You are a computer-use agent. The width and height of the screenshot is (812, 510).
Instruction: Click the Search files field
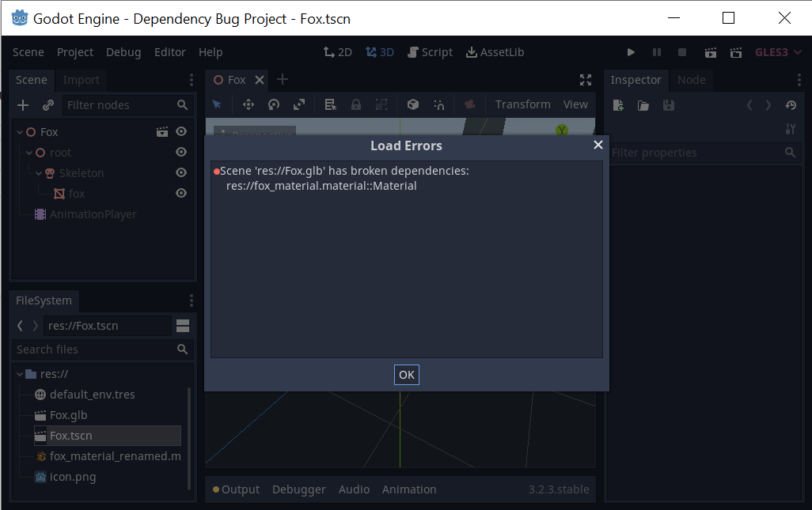pyautogui.click(x=103, y=349)
